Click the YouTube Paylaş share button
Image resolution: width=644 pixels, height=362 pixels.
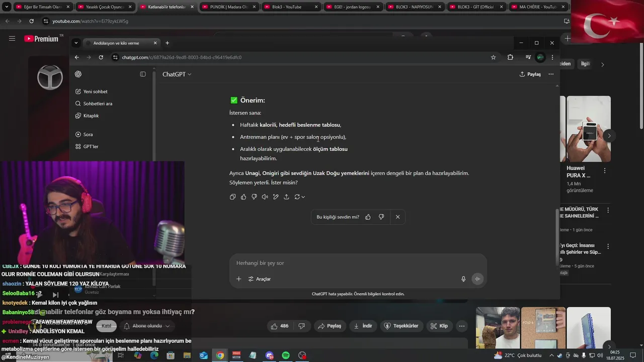pos(330,326)
